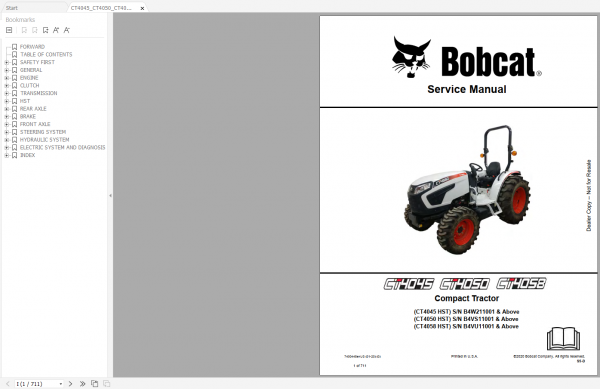Switch to the Start tab
The height and width of the screenshot is (389, 600).
click(x=12, y=8)
